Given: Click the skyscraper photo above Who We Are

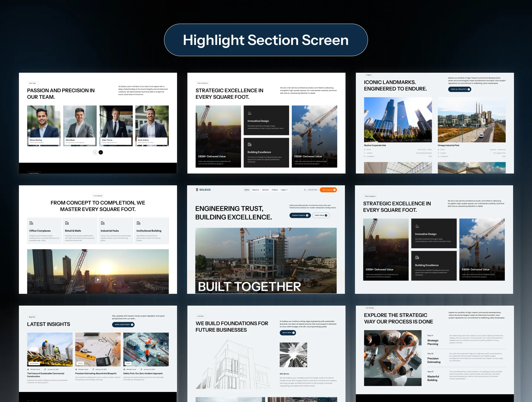Looking at the screenshot, I should [293, 355].
